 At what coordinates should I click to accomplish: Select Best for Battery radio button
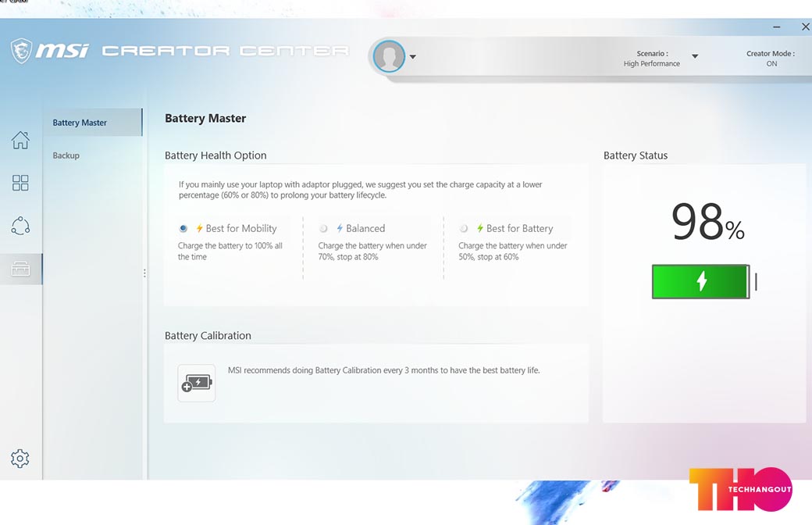click(464, 229)
